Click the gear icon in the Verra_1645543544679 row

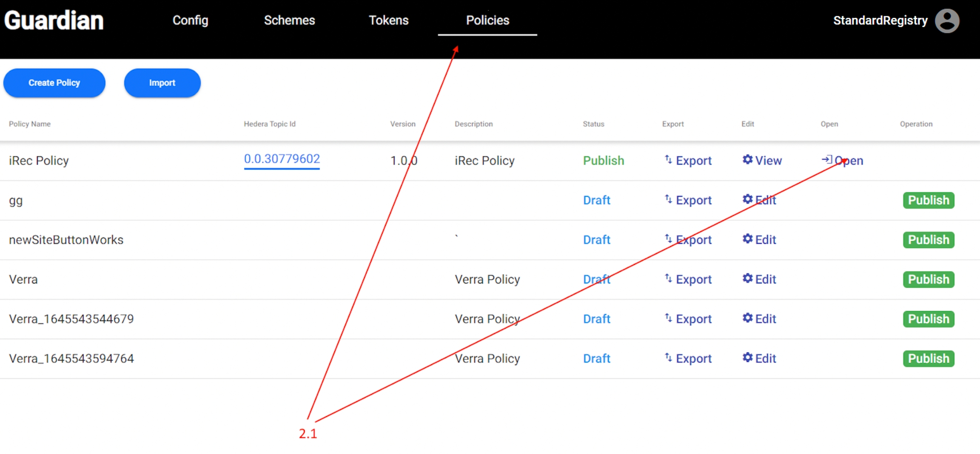coord(747,318)
